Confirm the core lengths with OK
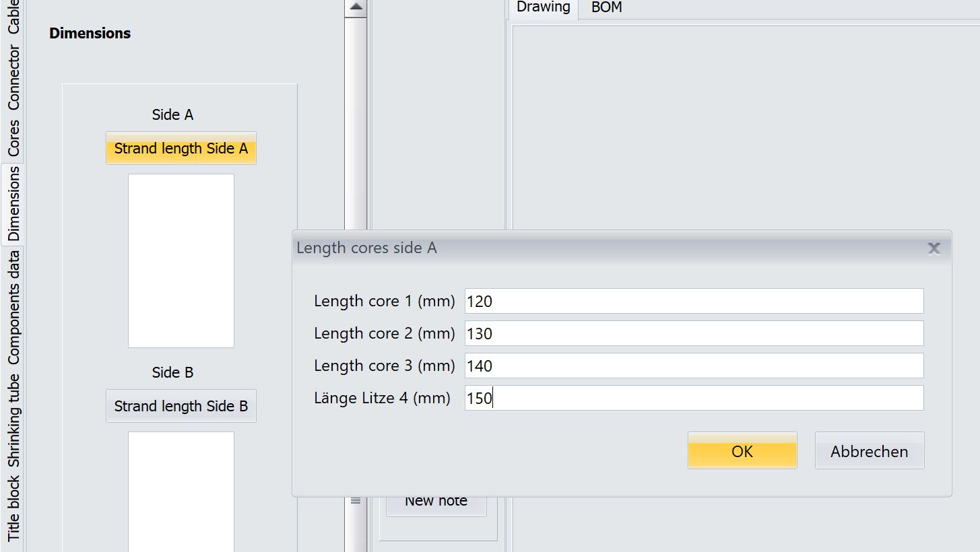 tap(742, 451)
